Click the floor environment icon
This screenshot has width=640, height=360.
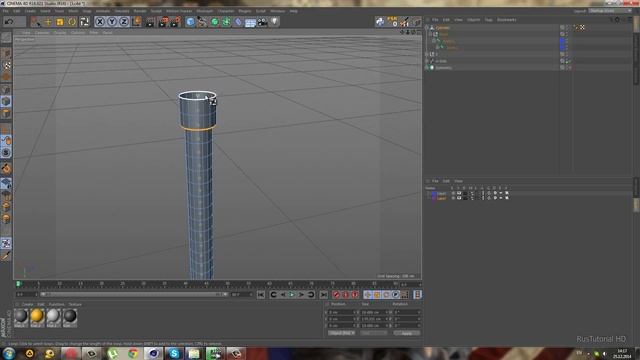250,22
